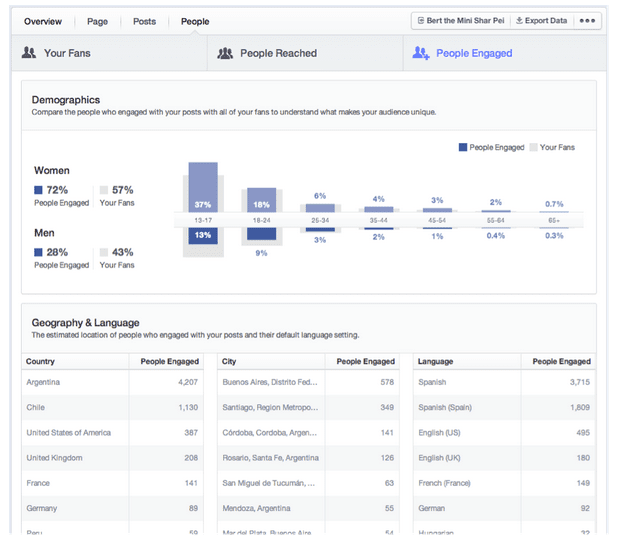
Task: Click the Export Data download icon
Action: 519,20
